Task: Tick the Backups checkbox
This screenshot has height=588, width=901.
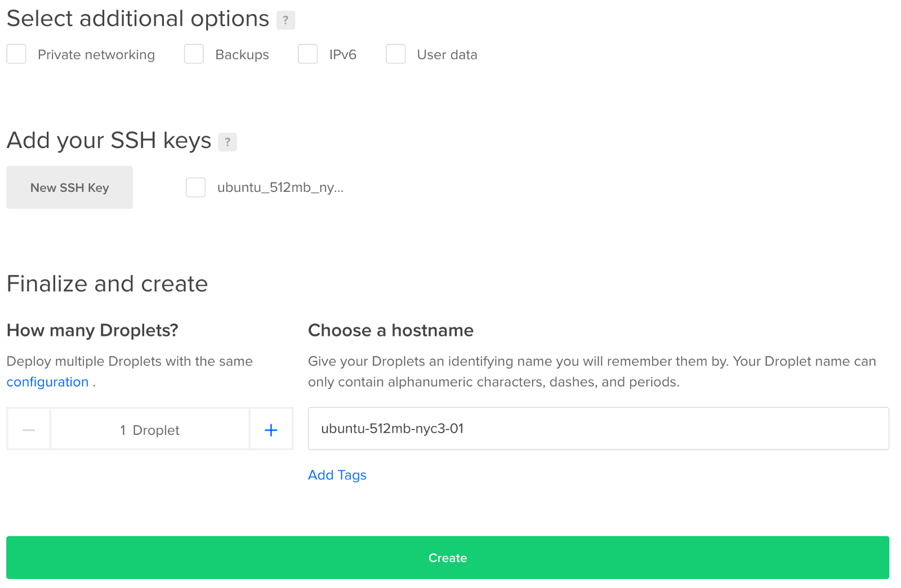Action: coord(194,55)
